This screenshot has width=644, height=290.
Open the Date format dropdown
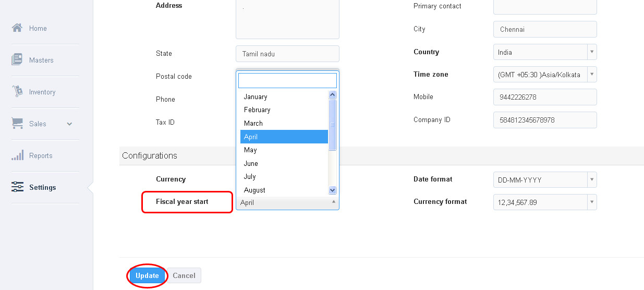[x=544, y=180]
